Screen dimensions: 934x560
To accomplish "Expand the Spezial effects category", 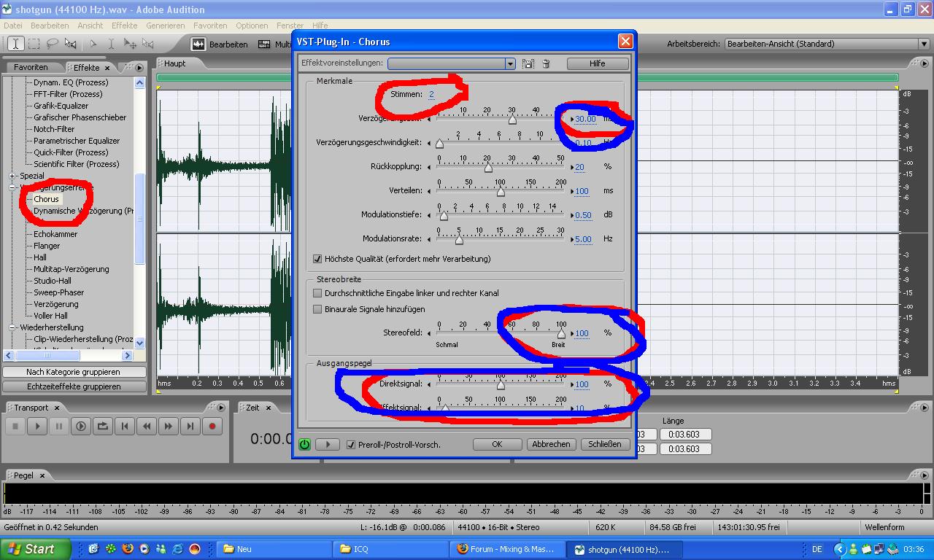I will coord(12,176).
